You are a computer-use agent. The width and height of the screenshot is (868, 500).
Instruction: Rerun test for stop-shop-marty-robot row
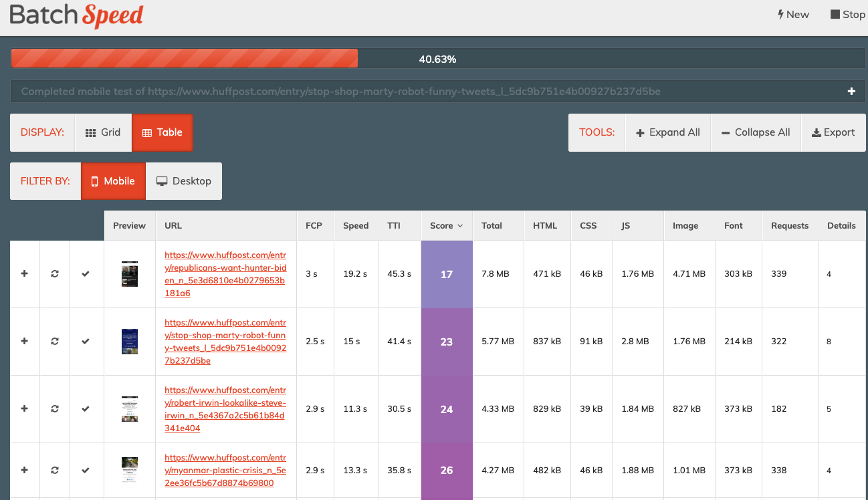tap(55, 342)
